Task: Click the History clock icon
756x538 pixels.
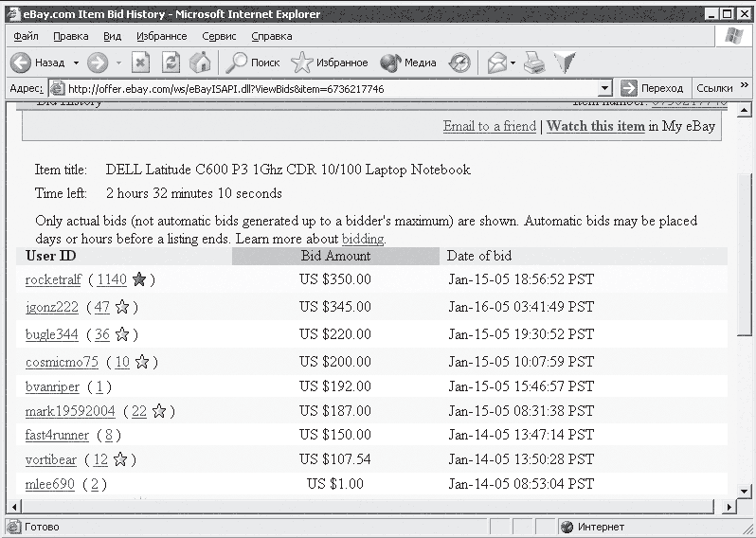Action: click(459, 63)
